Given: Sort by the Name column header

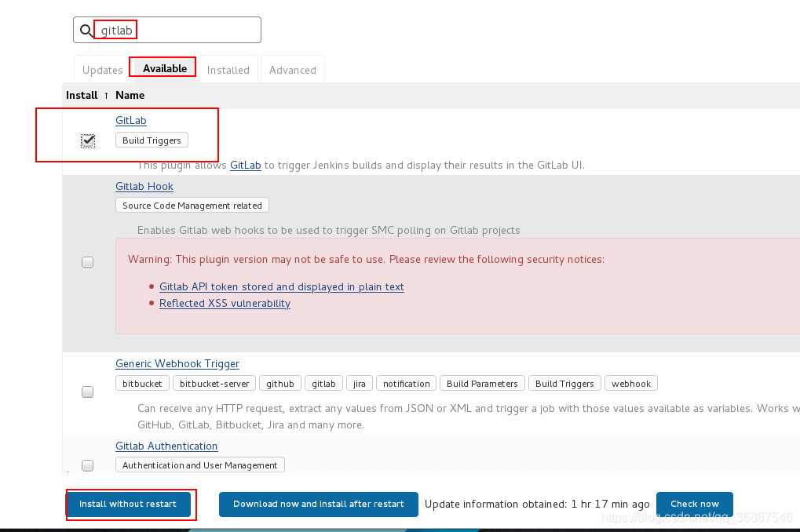Looking at the screenshot, I should [x=130, y=96].
